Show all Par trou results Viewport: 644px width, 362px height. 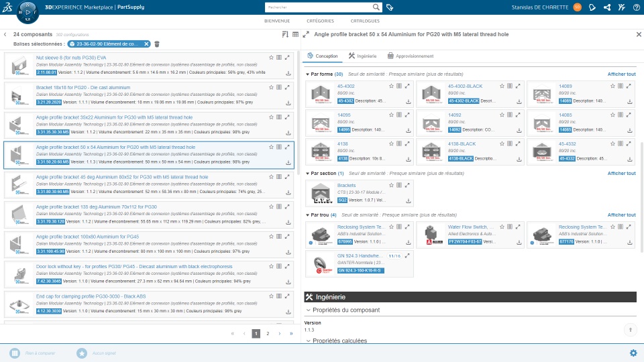[621, 215]
